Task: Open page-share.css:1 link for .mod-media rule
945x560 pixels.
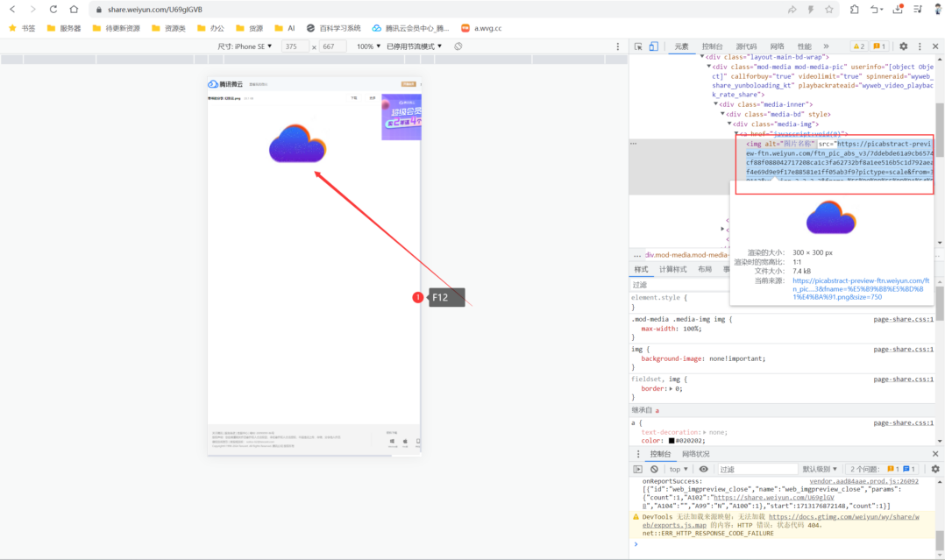Action: [903, 320]
